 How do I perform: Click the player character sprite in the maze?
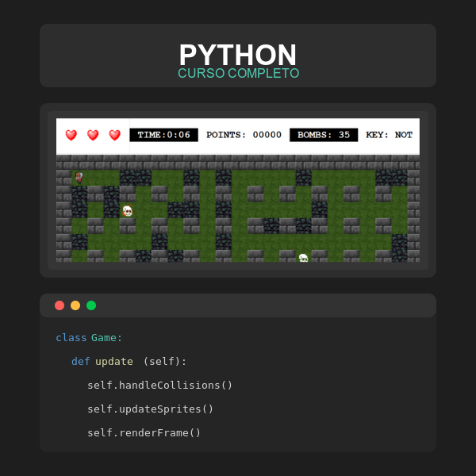tap(79, 177)
